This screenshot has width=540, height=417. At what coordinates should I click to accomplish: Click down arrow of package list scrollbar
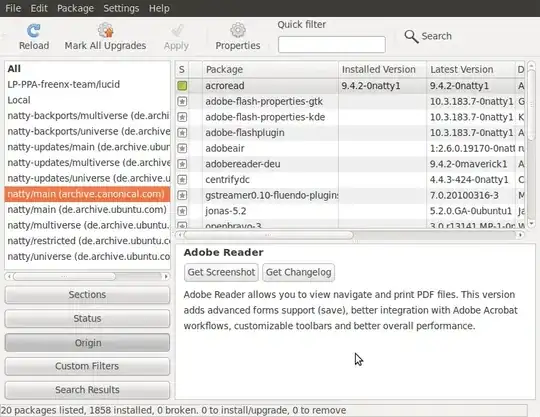(x=531, y=224)
